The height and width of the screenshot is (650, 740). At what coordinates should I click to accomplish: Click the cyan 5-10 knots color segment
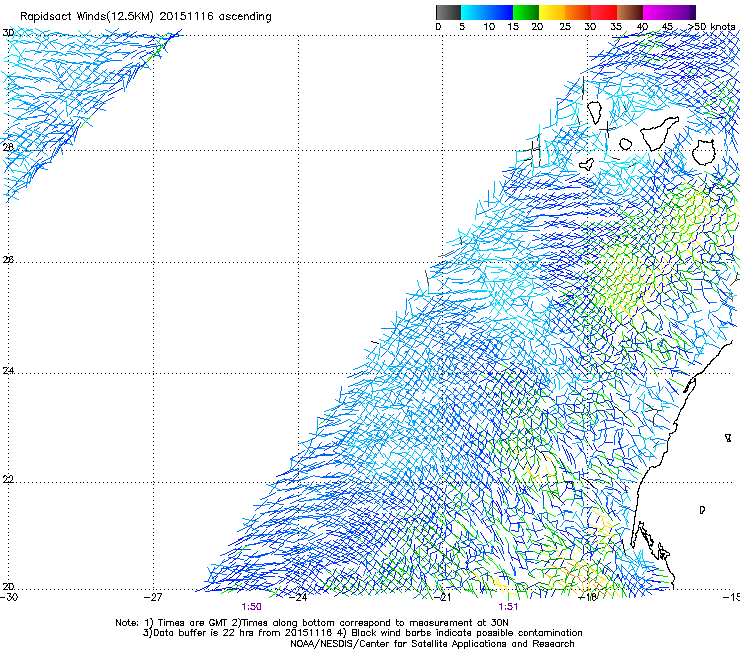point(473,12)
